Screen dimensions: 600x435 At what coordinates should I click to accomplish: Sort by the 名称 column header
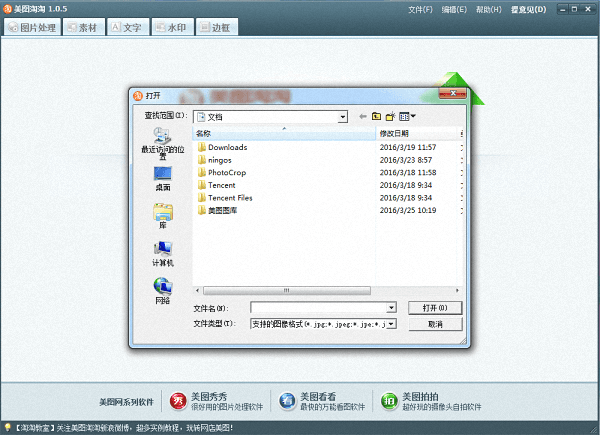tap(284, 133)
